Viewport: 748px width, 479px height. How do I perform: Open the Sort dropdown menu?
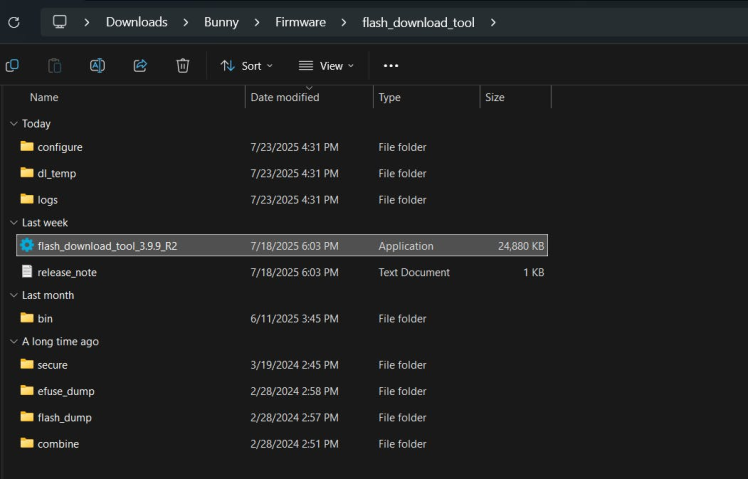[241, 66]
